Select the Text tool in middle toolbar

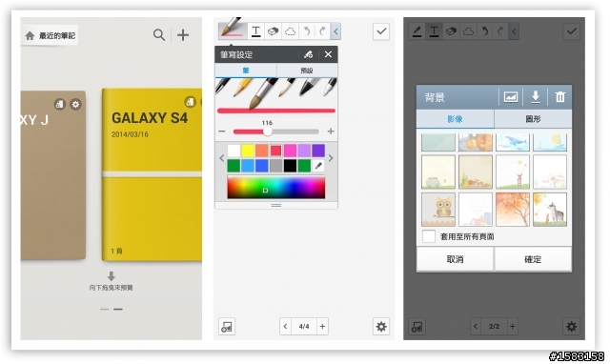(256, 31)
